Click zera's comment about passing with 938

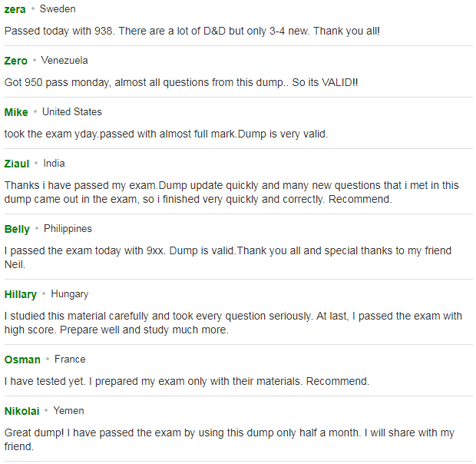(192, 31)
